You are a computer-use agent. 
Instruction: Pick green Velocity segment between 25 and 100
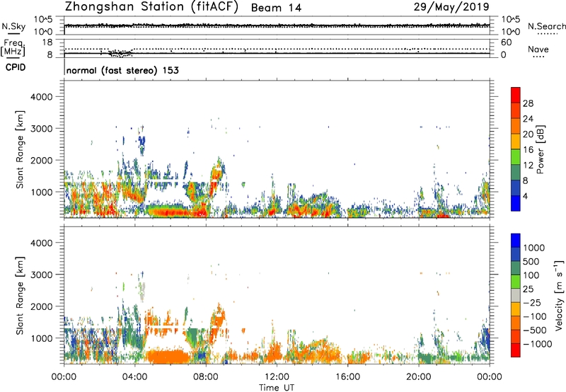516,282
